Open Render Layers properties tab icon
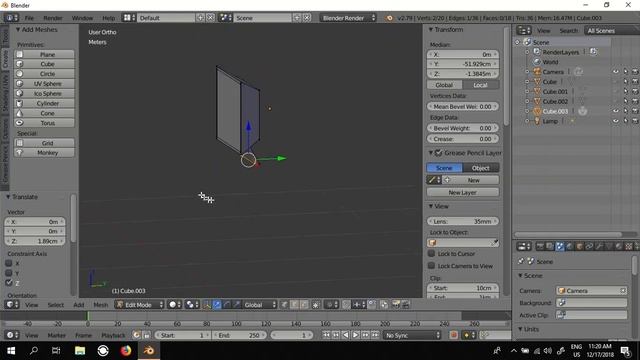Viewport: 640px width, 360px height. (550, 247)
